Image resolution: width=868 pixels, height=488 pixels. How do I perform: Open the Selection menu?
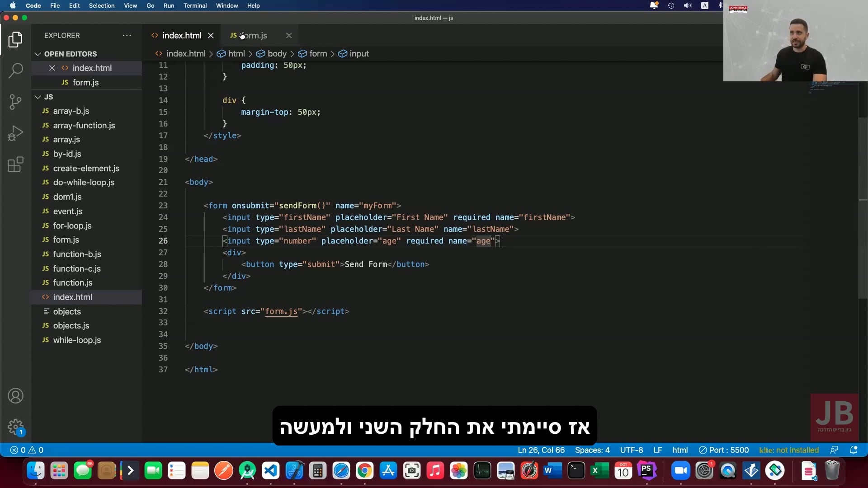pos(101,6)
